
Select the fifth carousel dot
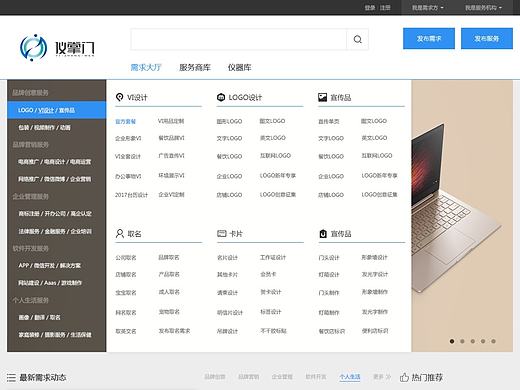pyautogui.click(x=493, y=341)
